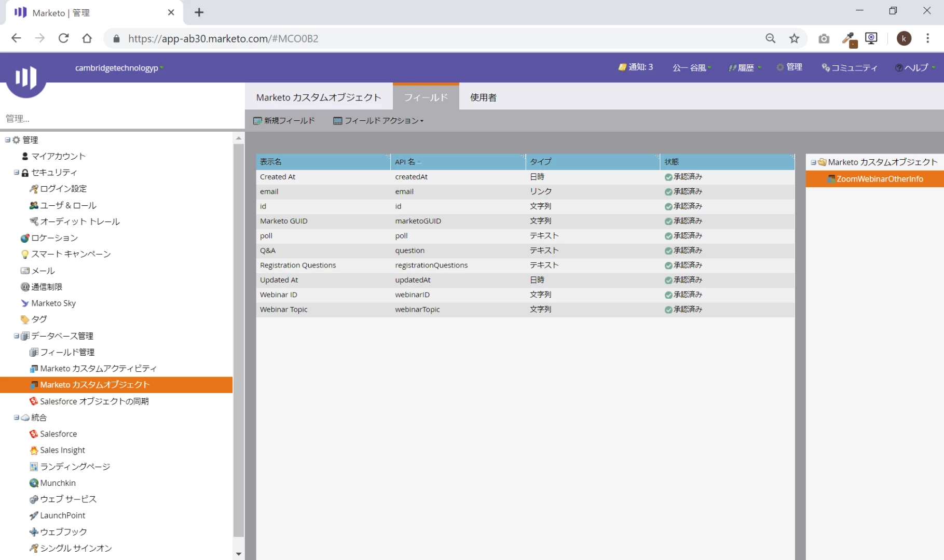Click the webinarID API name cell
The image size is (944, 560).
tap(458, 295)
